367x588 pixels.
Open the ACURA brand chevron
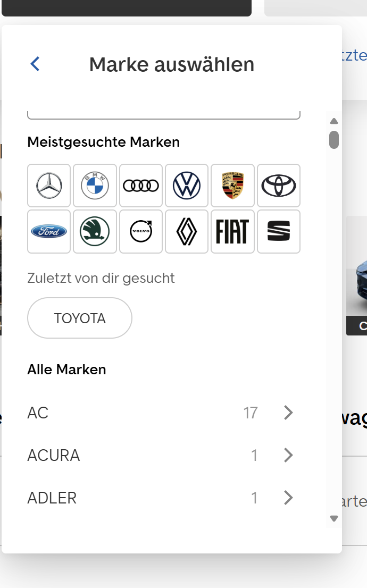pyautogui.click(x=288, y=455)
